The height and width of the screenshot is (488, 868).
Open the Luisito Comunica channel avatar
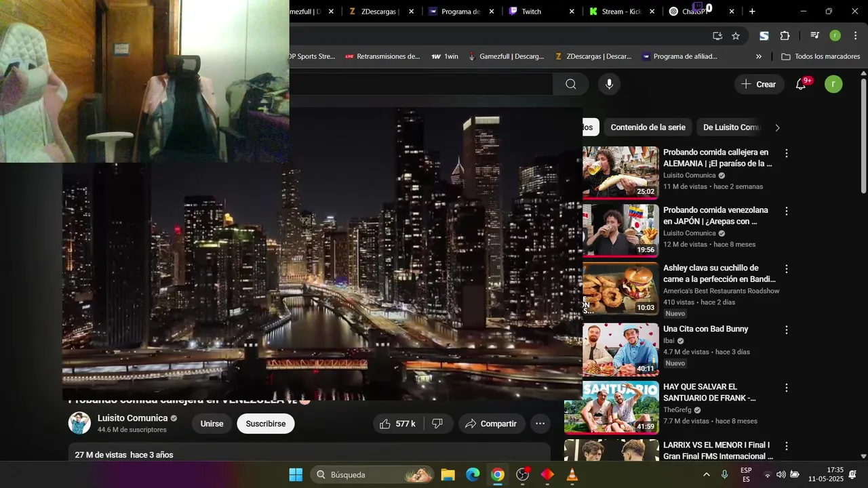79,423
